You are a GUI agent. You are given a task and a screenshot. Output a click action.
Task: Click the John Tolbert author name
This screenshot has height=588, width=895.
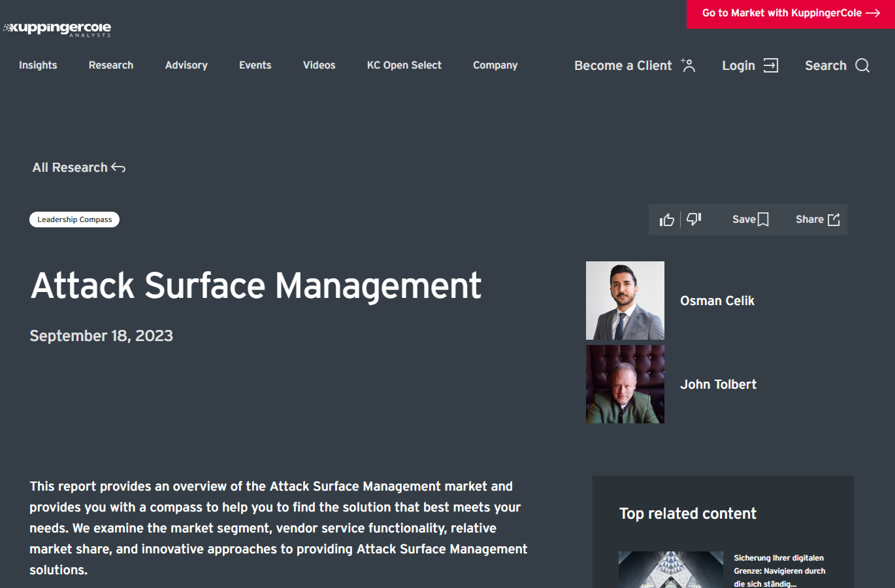(x=719, y=384)
